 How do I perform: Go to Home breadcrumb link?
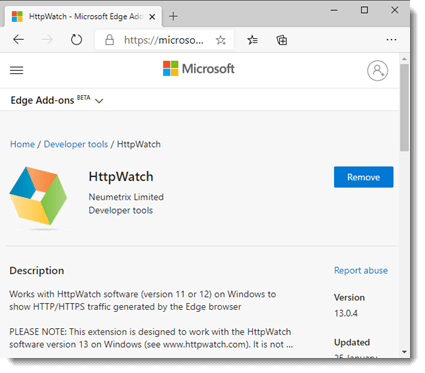(22, 144)
